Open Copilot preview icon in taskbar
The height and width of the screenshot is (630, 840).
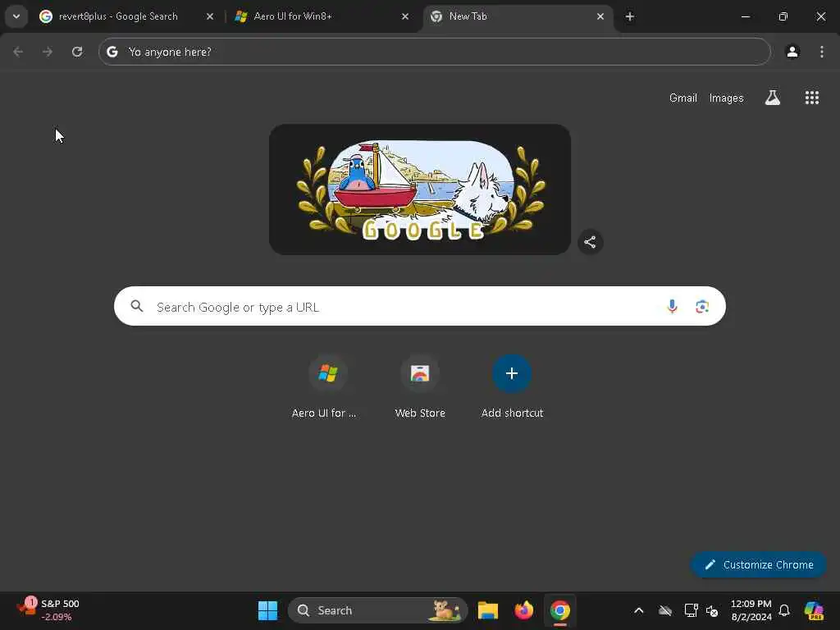pyautogui.click(x=814, y=610)
